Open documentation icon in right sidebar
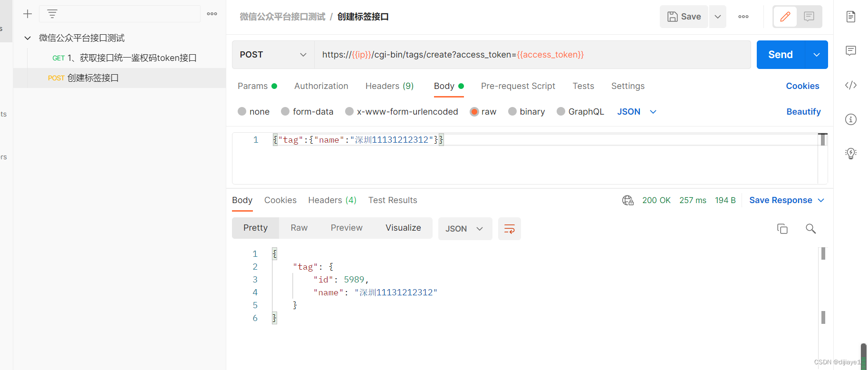Image resolution: width=868 pixels, height=370 pixels. (851, 17)
